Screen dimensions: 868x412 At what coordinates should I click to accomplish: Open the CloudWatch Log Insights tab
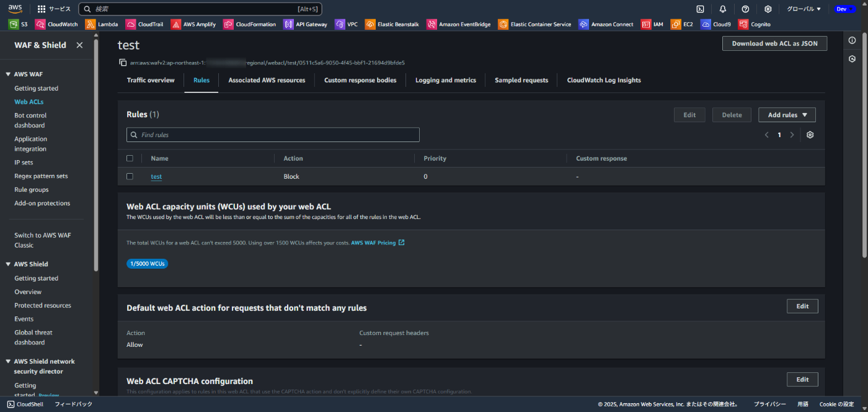604,80
